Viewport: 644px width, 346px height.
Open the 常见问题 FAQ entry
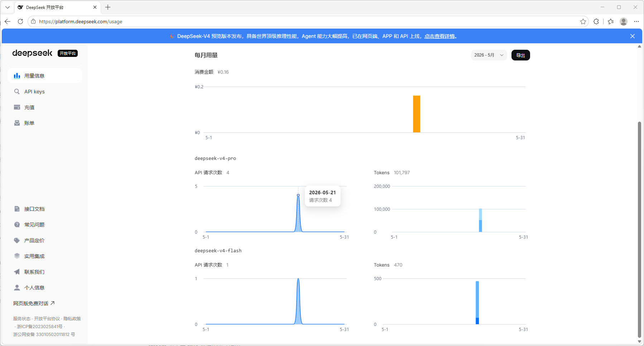pos(45,225)
